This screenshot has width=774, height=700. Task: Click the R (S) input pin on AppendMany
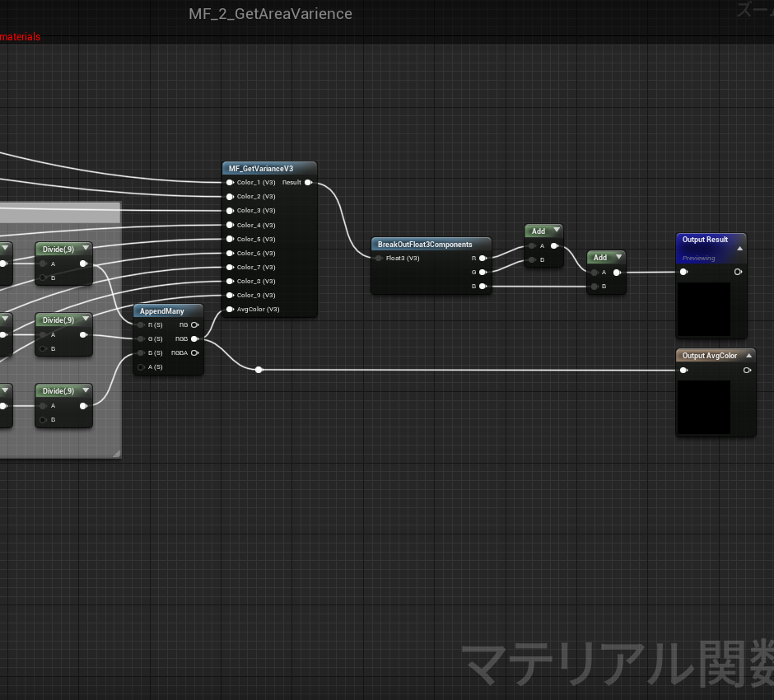coord(141,324)
